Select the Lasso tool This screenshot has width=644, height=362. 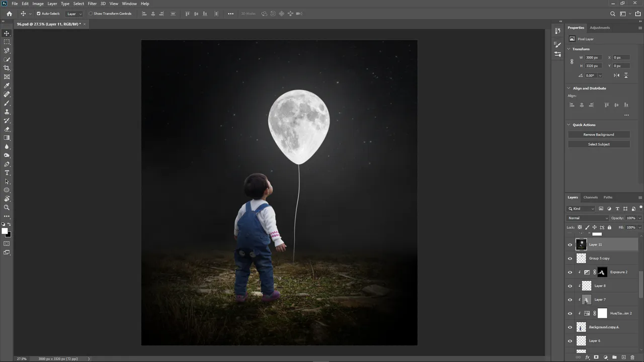[x=7, y=50]
